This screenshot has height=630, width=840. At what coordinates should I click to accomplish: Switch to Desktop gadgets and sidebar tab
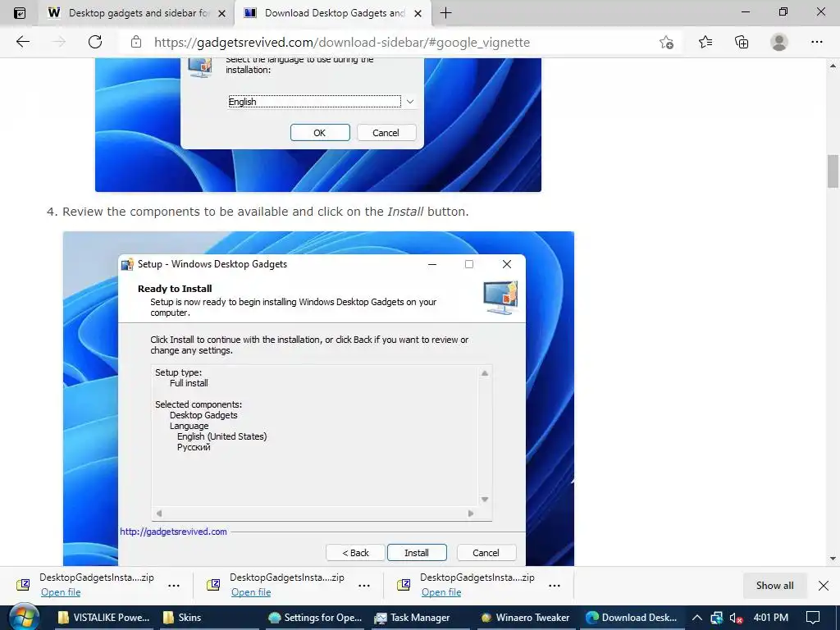[136, 13]
